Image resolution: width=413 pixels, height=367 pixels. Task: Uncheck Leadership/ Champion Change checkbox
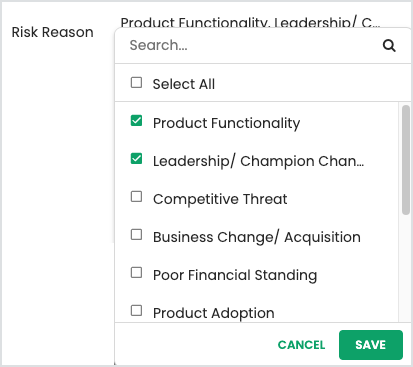point(136,159)
